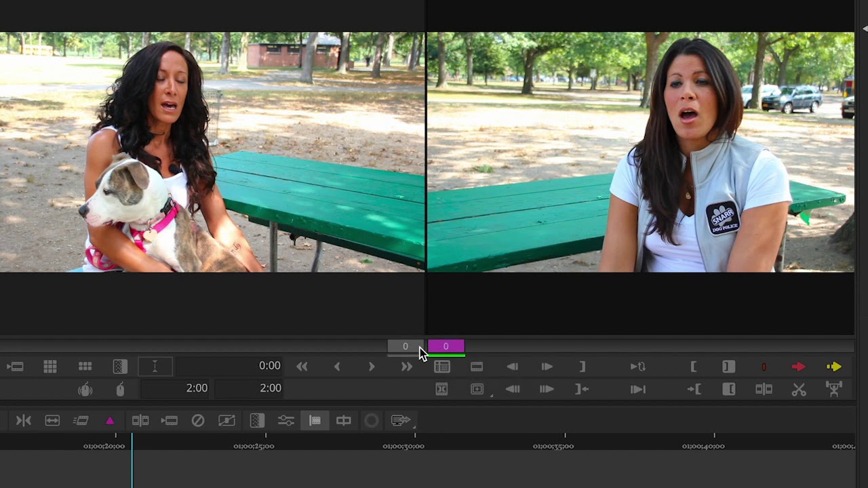Trim left ten frames double arrow
Screen dimensions: 868x488
pos(302,367)
